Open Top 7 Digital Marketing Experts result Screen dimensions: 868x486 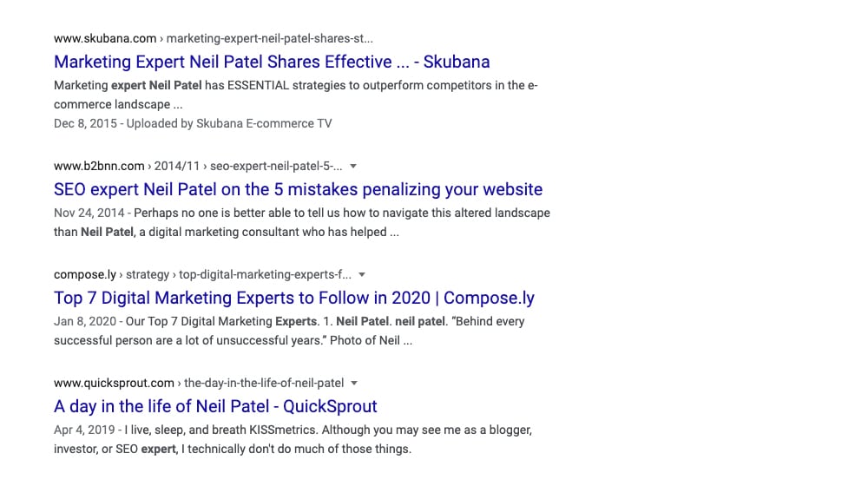[x=294, y=298]
